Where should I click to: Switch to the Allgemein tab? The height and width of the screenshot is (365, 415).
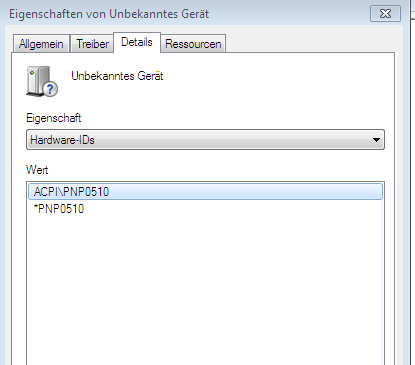point(41,44)
